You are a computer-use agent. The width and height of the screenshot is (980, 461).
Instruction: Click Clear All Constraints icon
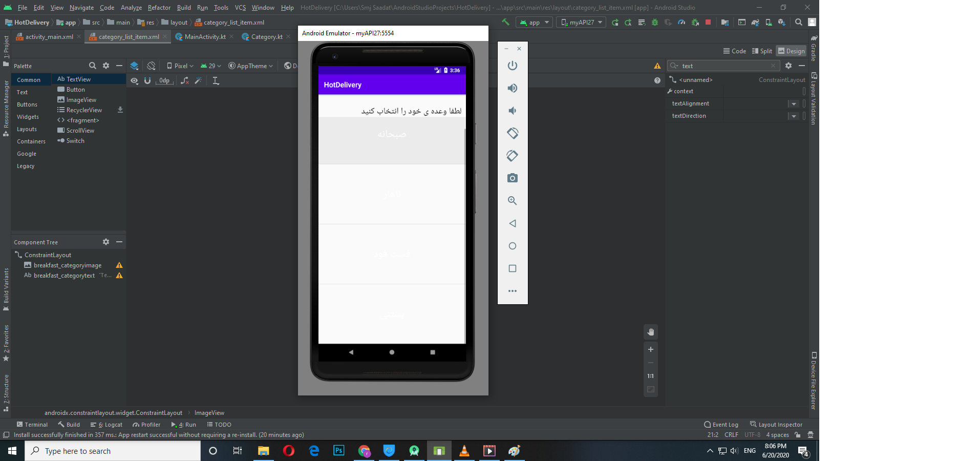coord(185,80)
